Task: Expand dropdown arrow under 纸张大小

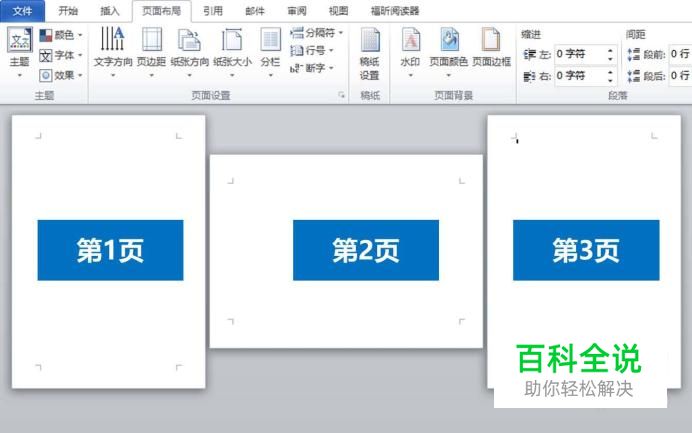Action: point(232,75)
